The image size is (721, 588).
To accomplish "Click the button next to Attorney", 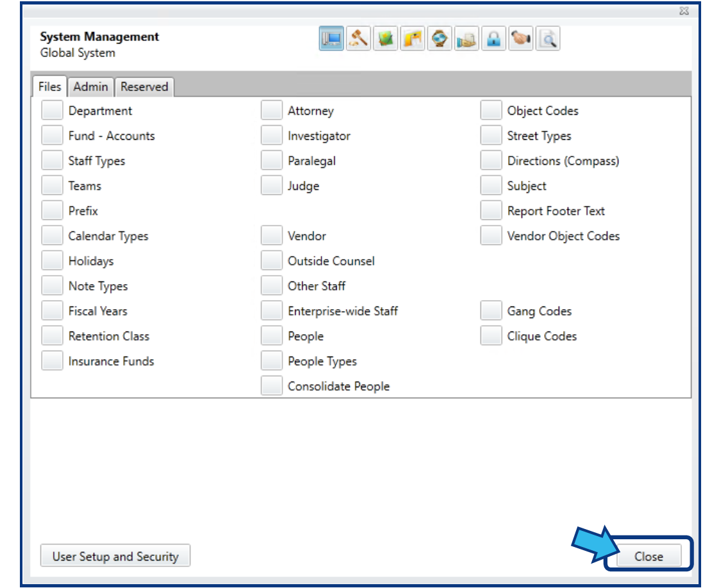I will [x=271, y=110].
